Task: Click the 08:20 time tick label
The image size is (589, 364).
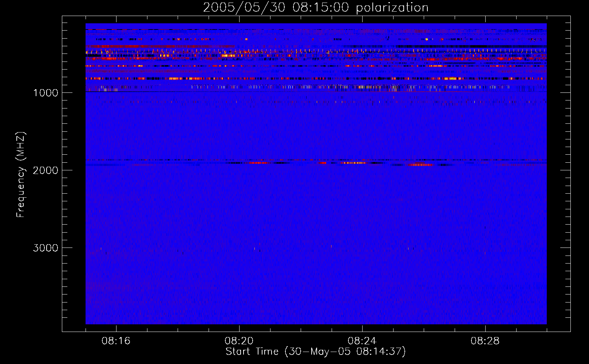Action: click(x=239, y=341)
